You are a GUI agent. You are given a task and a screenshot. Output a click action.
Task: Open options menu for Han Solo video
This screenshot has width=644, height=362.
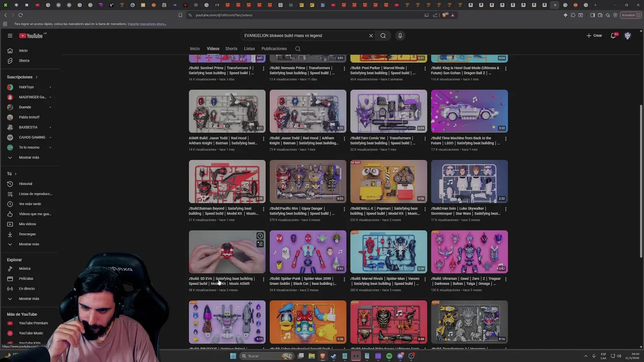(x=506, y=209)
